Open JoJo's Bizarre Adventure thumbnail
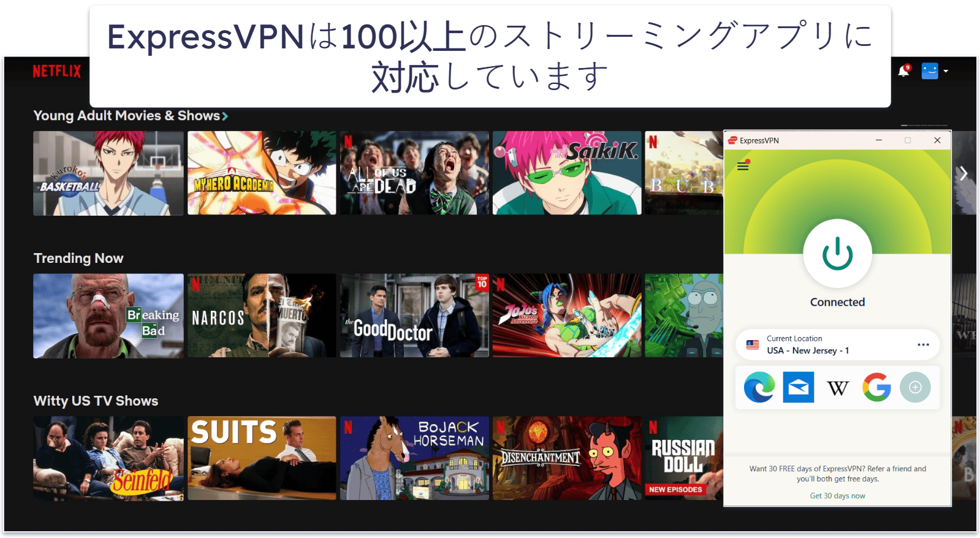 567,316
